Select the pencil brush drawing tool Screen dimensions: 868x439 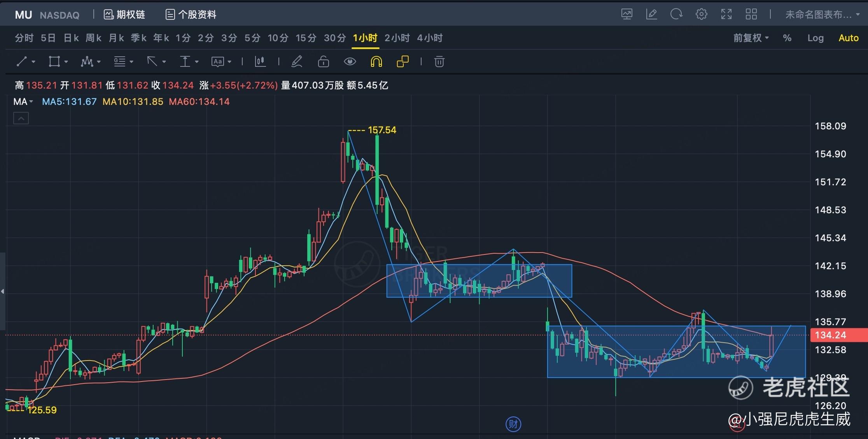tap(297, 61)
